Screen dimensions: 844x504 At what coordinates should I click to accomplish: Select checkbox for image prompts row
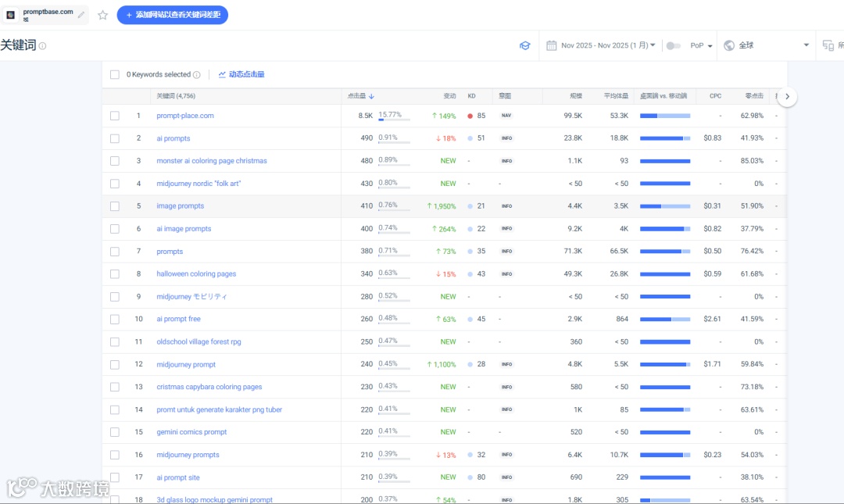tap(115, 206)
